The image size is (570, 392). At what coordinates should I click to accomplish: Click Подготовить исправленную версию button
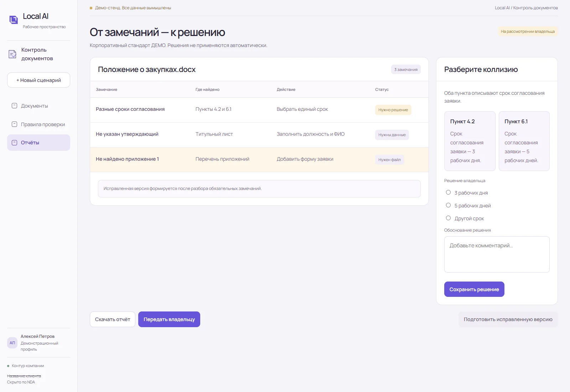tap(508, 319)
